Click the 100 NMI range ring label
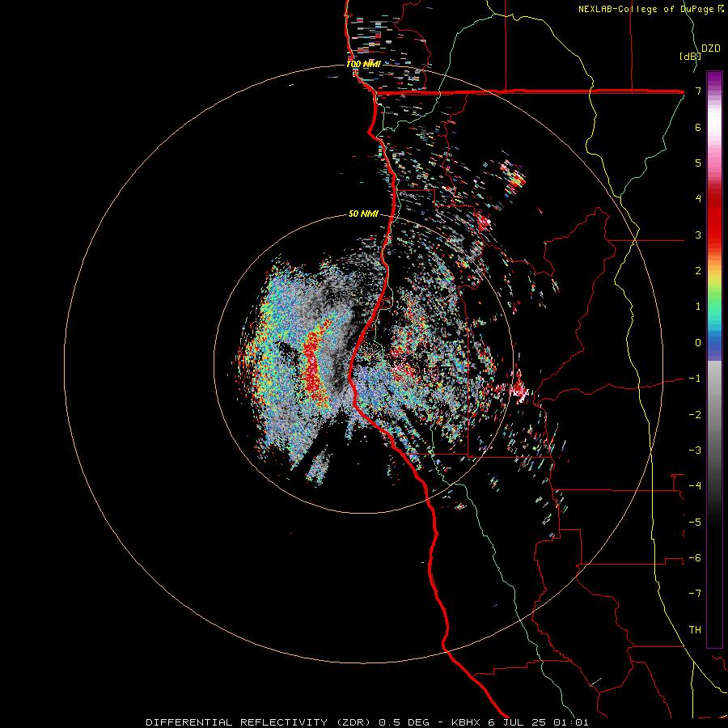 (x=363, y=64)
